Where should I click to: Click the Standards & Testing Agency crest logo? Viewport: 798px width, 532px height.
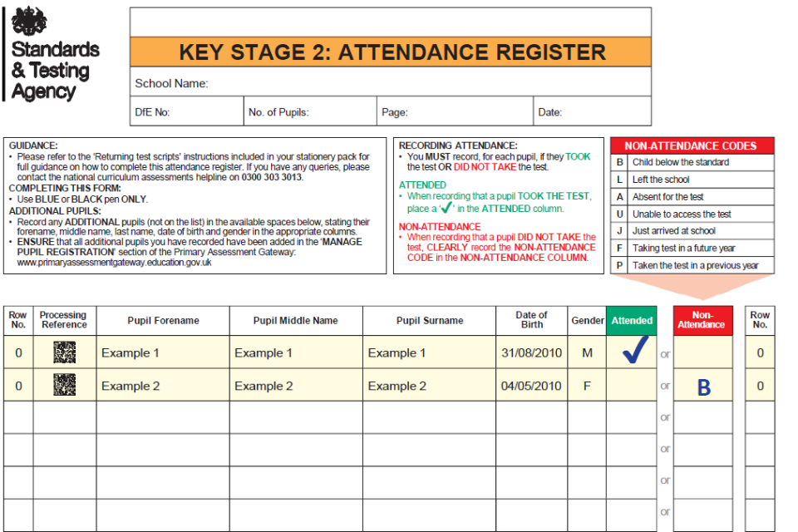pos(28,20)
